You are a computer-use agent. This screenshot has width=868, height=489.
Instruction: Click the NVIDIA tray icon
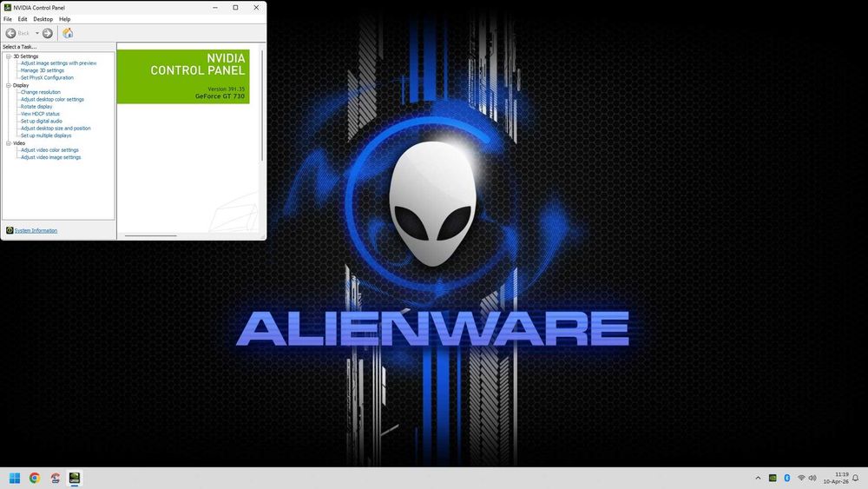(773, 478)
